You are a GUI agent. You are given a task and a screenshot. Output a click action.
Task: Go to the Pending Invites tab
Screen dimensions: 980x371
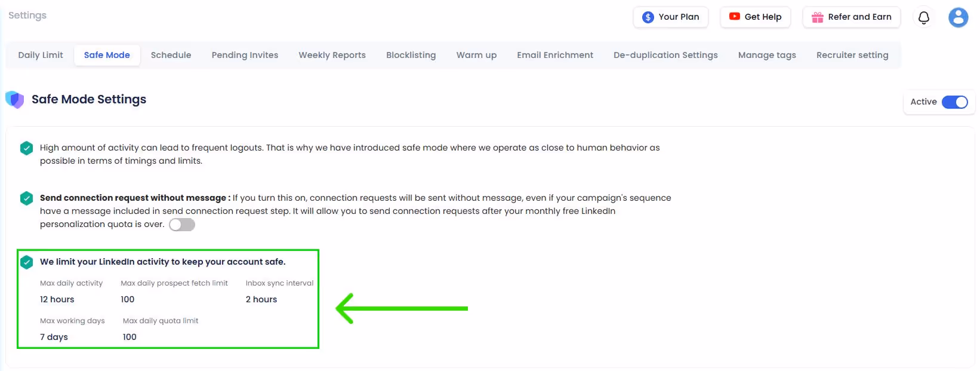(x=245, y=55)
